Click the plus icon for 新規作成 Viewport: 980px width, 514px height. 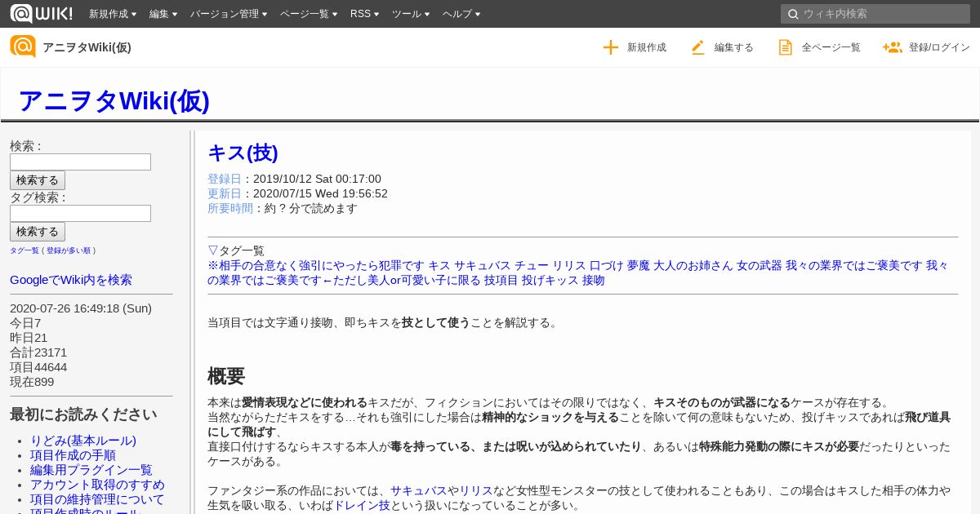611,47
